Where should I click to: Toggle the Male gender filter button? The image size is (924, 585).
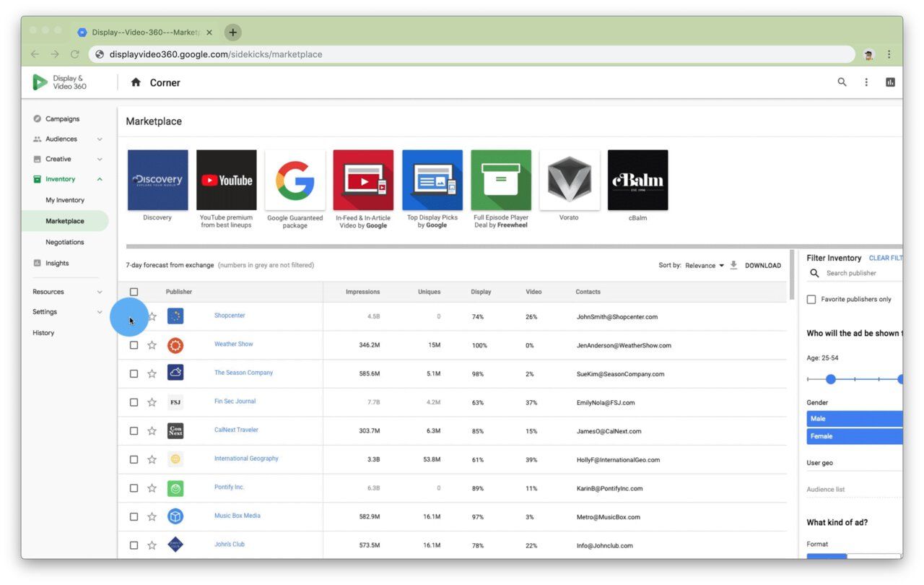(855, 419)
